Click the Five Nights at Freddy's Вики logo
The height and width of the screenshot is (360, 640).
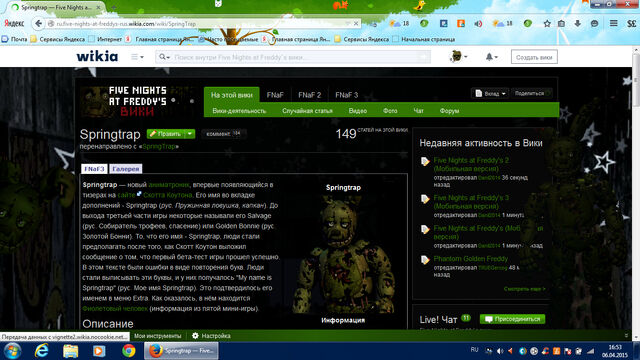click(138, 101)
